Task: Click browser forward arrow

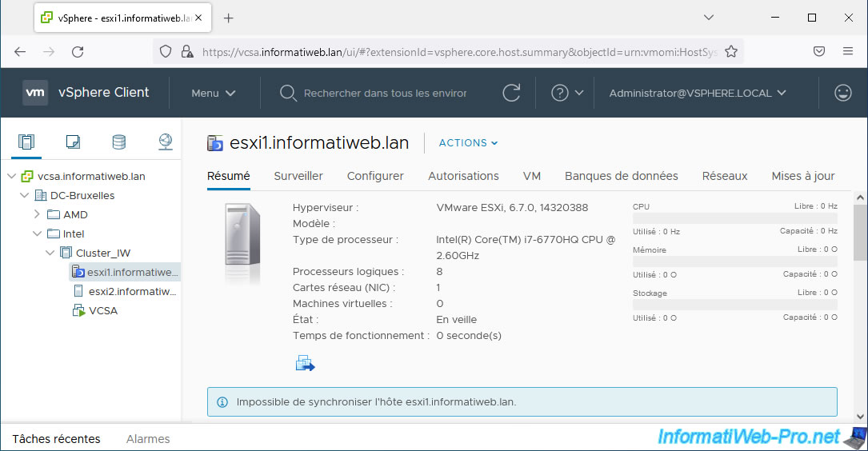Action: click(49, 52)
